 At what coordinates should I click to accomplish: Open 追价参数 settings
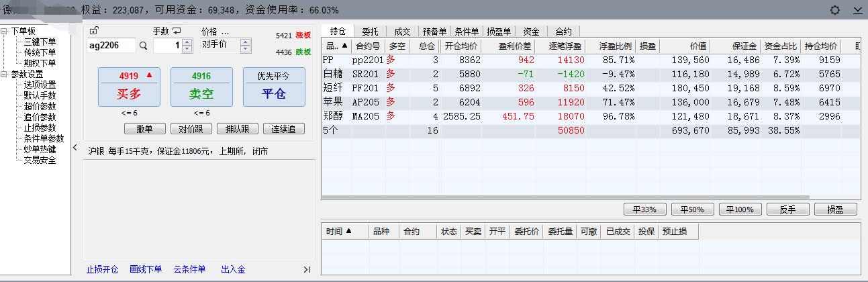40,117
